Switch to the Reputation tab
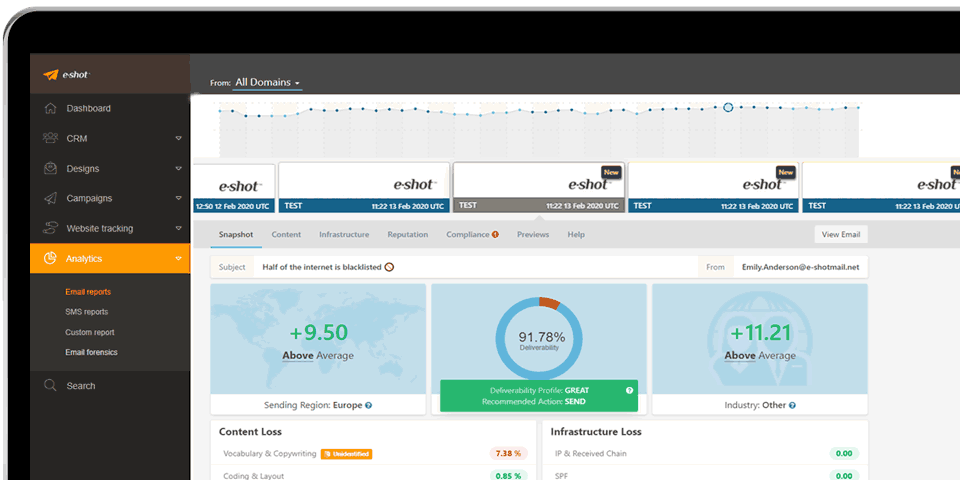The width and height of the screenshot is (960, 480). [408, 234]
